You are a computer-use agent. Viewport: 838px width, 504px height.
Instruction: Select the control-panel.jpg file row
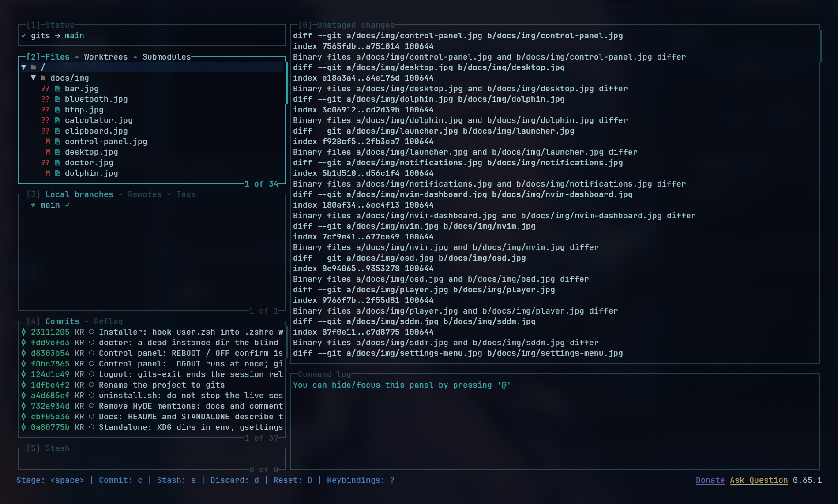(151, 142)
